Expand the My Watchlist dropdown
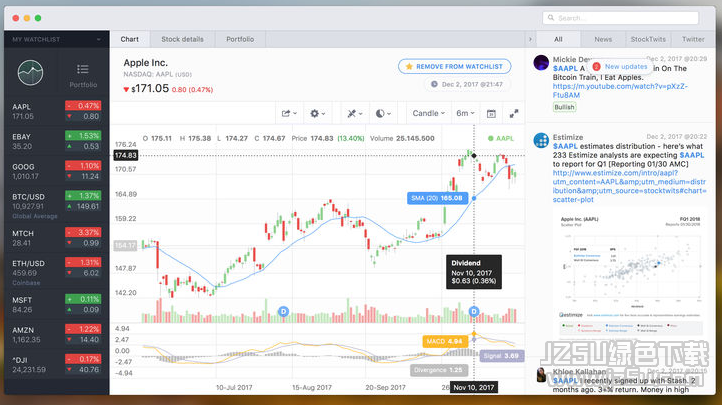This screenshot has height=405, width=722. pyautogui.click(x=57, y=40)
